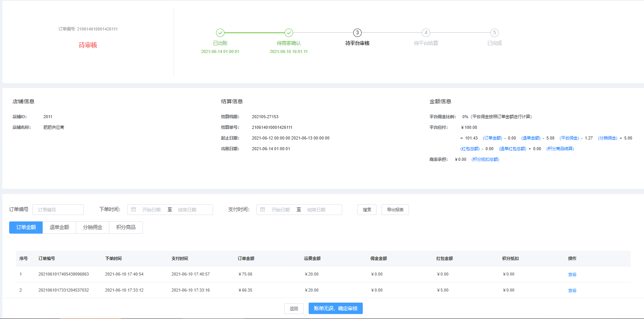This screenshot has width=644, height=319.
Task: Click 查看 link for order row 1
Action: pyautogui.click(x=572, y=274)
